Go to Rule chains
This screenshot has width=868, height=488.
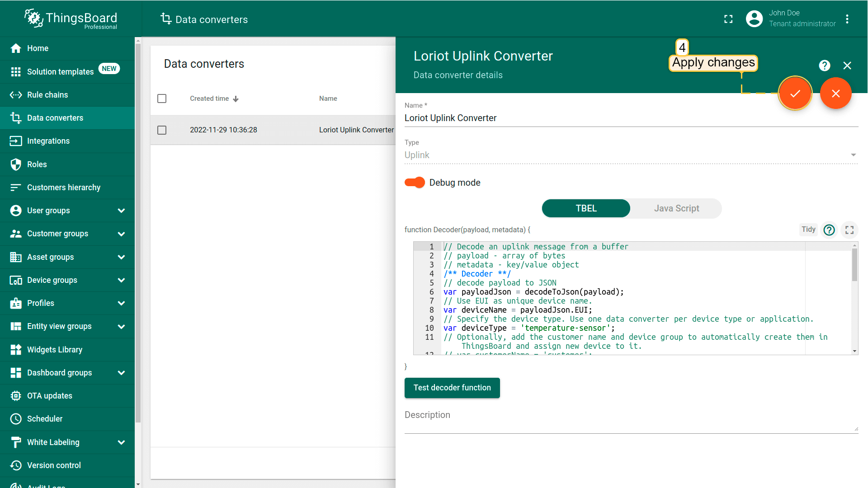click(x=67, y=95)
